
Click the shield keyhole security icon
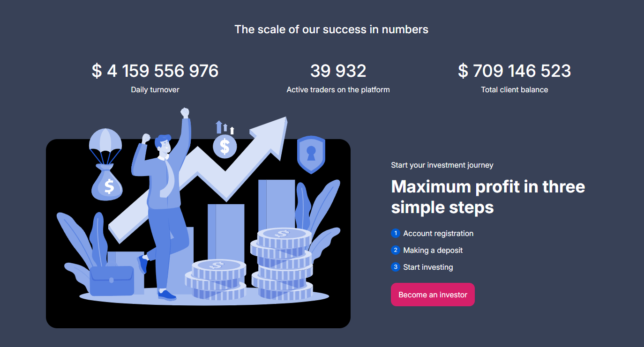[311, 154]
